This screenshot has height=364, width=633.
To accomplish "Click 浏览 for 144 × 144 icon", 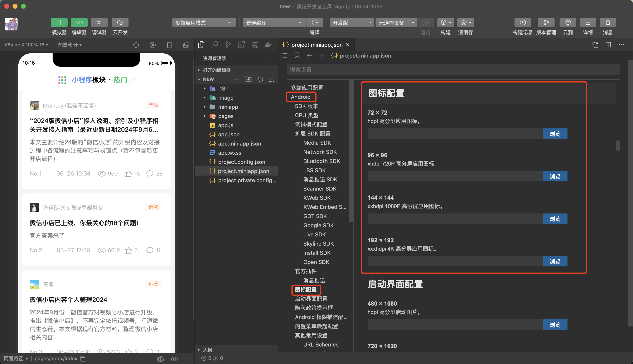I will coord(555,219).
